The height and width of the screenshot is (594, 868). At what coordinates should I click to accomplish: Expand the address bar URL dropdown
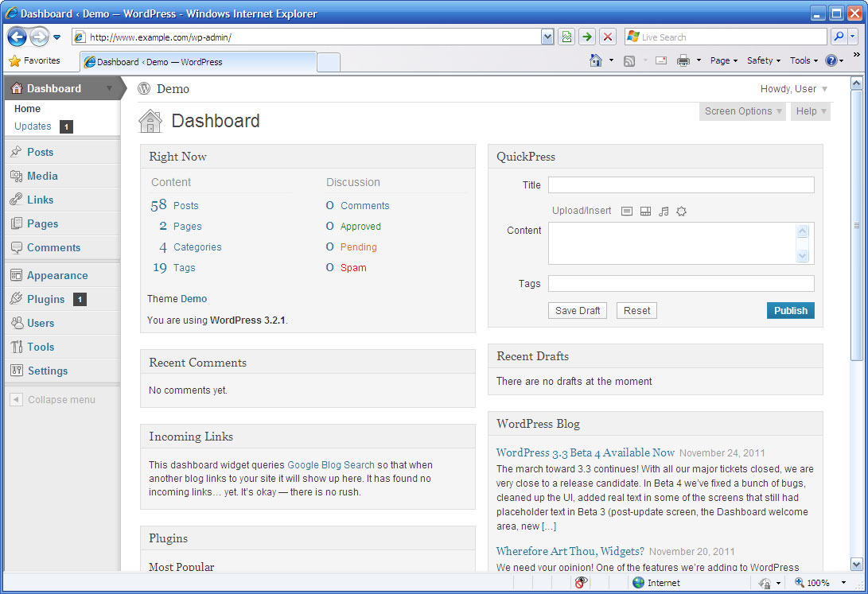(x=547, y=37)
